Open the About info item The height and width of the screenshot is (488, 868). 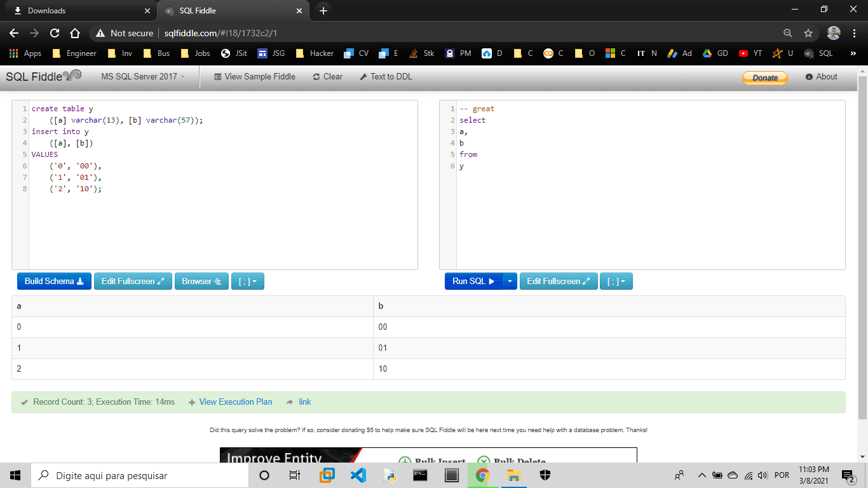click(821, 77)
